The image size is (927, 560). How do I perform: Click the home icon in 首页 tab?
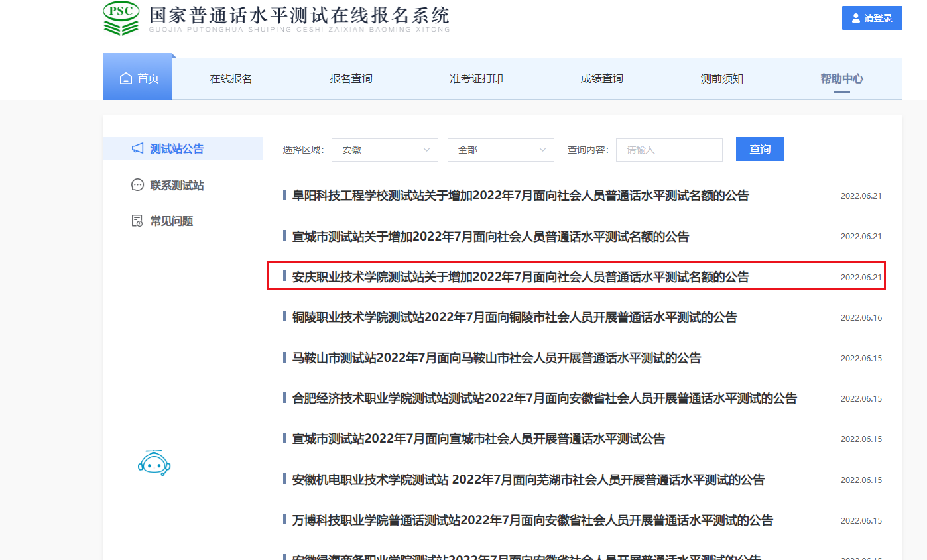coord(126,79)
